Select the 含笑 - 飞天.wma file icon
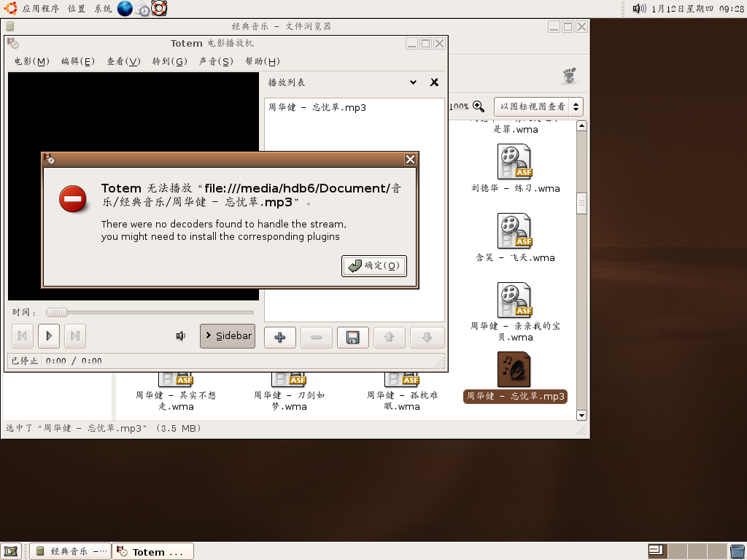 [x=514, y=231]
